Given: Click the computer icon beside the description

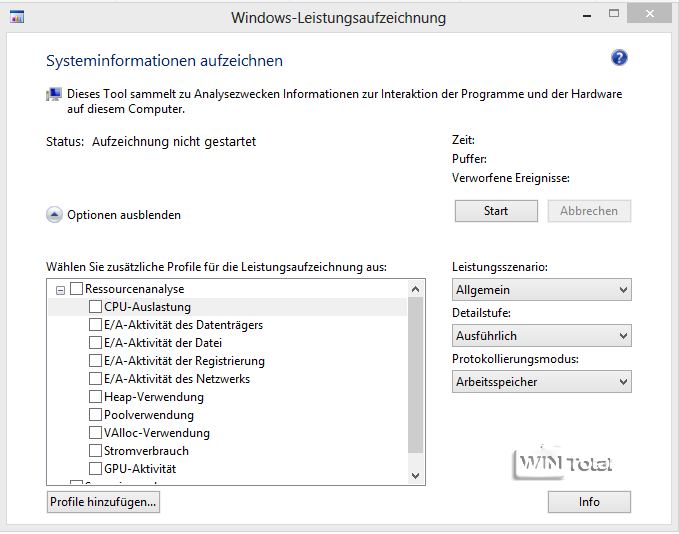Looking at the screenshot, I should (54, 94).
